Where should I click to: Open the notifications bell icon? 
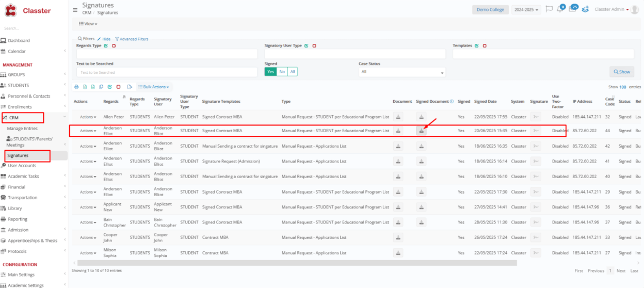tap(560, 9)
